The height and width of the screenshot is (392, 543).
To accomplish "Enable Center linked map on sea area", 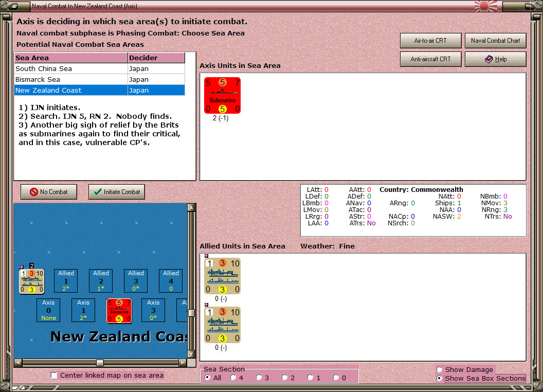I will (54, 376).
